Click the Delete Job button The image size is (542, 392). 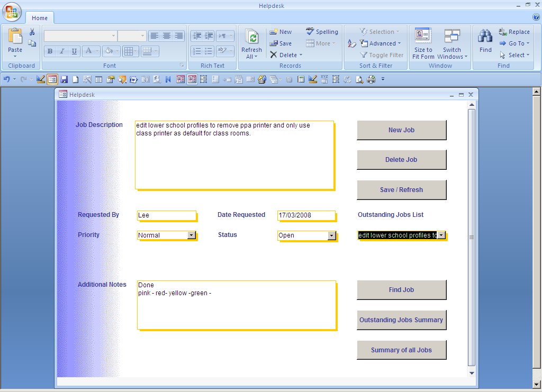pyautogui.click(x=401, y=160)
